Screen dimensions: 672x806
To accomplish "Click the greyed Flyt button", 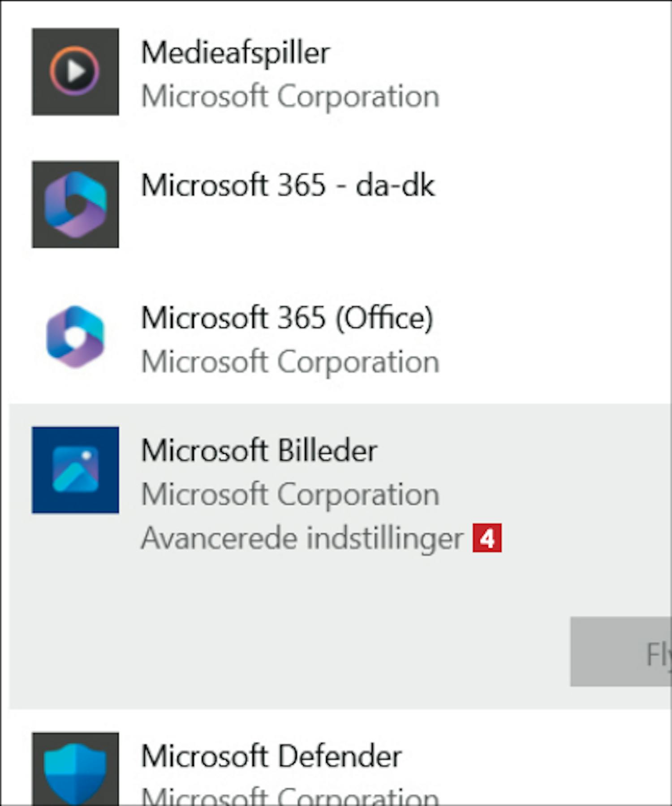I will click(621, 651).
